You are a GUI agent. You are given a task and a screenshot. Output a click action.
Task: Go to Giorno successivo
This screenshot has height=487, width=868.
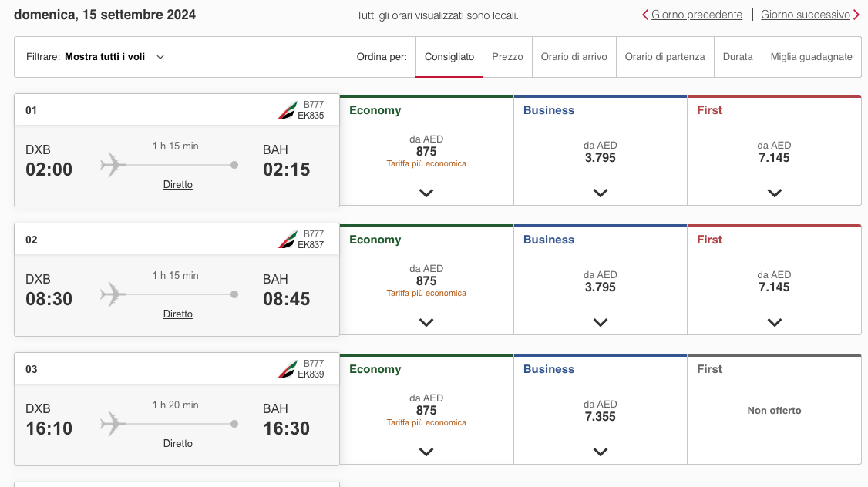point(805,15)
